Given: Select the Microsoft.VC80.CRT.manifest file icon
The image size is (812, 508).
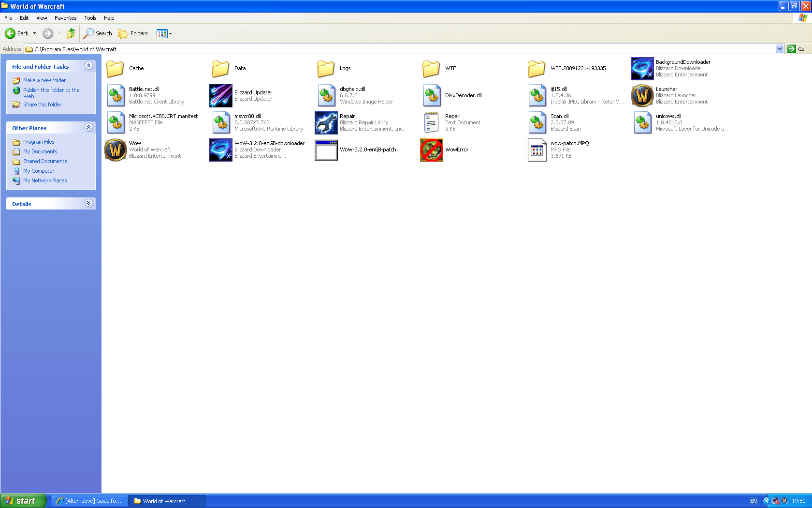Looking at the screenshot, I should point(116,123).
